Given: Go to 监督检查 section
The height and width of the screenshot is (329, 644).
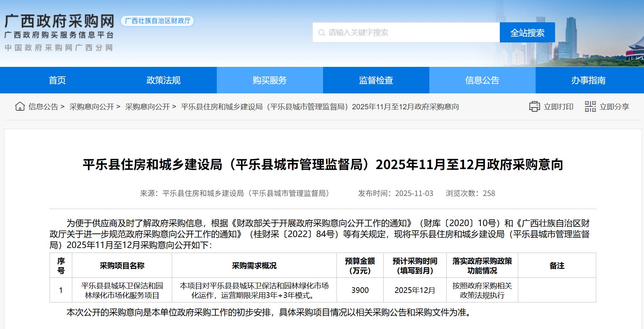Looking at the screenshot, I should [x=376, y=80].
